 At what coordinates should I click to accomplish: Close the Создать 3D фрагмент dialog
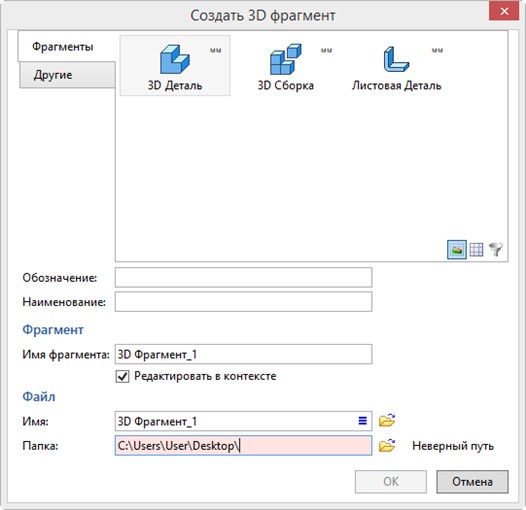[x=504, y=11]
